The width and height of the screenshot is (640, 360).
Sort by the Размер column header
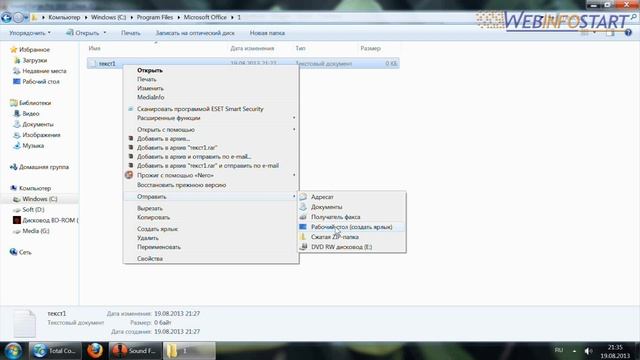371,48
